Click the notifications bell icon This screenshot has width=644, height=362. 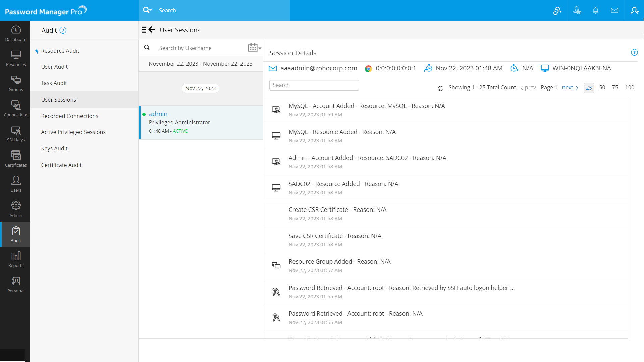click(x=596, y=10)
